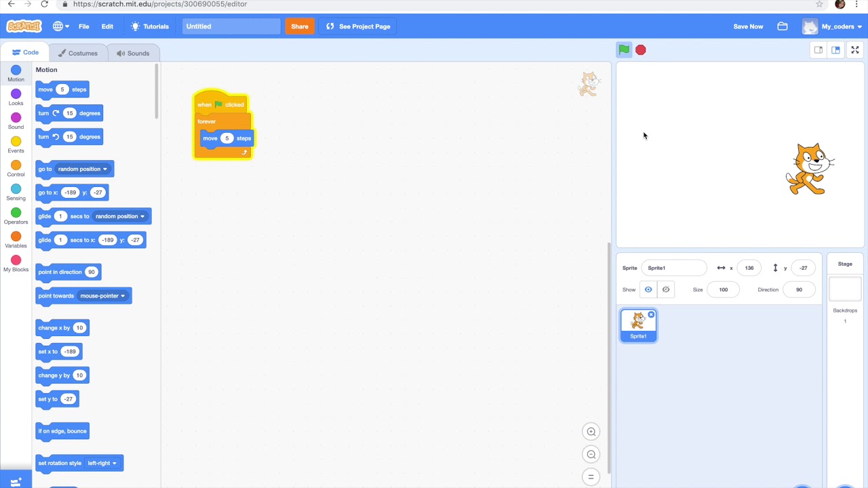This screenshot has height=488, width=868.
Task: Click the browser back arrow
Action: [11, 4]
